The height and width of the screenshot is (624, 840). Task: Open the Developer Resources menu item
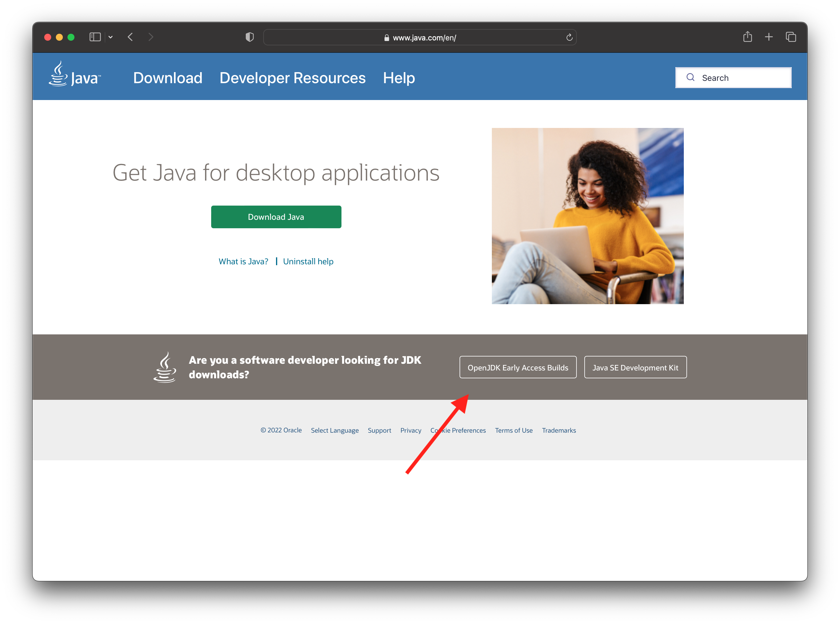pos(293,77)
